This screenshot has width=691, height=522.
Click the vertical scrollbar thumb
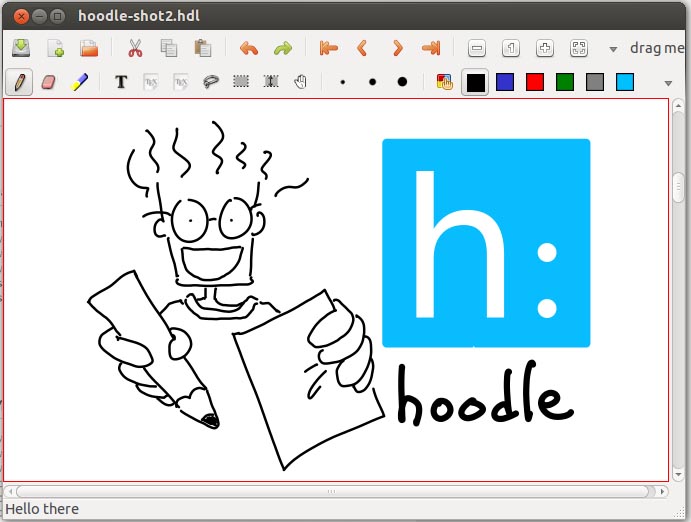click(x=679, y=188)
